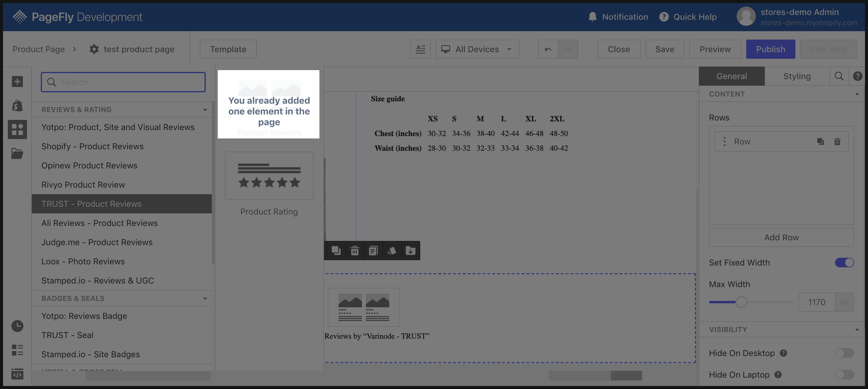
Task: Select Loox - Photo Reviews item
Action: 122,261
